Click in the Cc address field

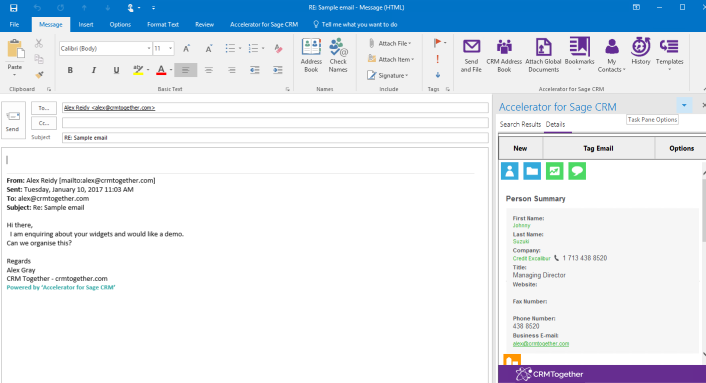(275, 123)
